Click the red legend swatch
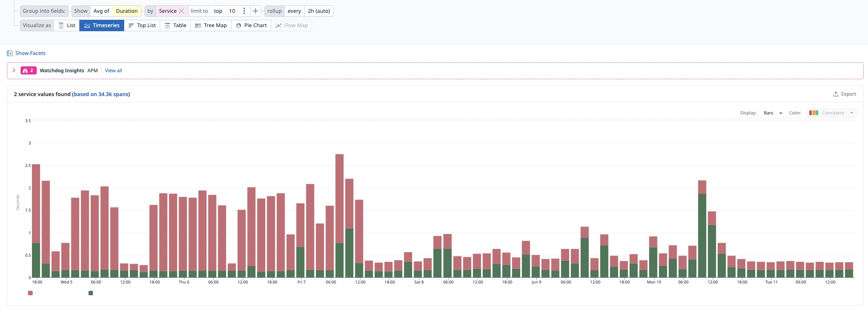Screen dimensions: 868x311 click(30, 293)
